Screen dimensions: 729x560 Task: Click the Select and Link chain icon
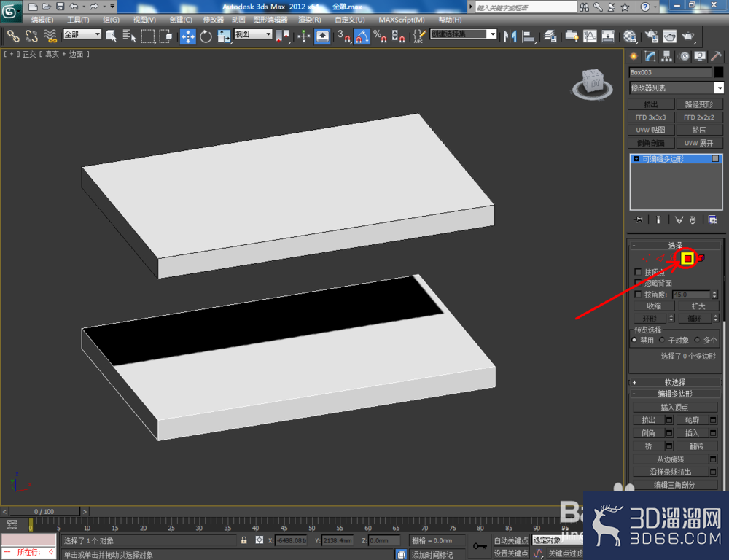[12, 36]
